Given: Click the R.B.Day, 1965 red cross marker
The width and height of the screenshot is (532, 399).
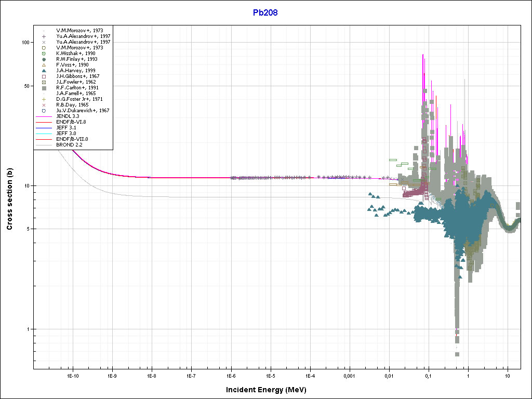Looking at the screenshot, I should pos(44,105).
